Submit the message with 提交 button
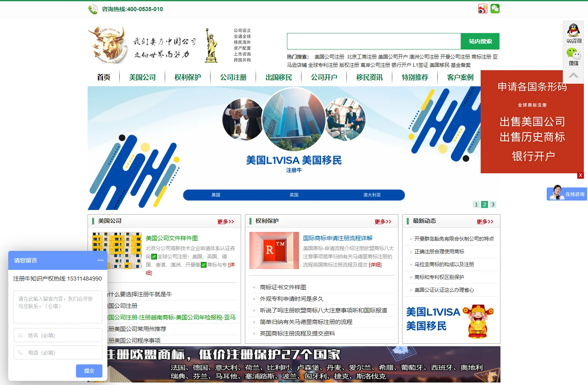Image resolution: width=588 pixels, height=385 pixels. tap(89, 371)
